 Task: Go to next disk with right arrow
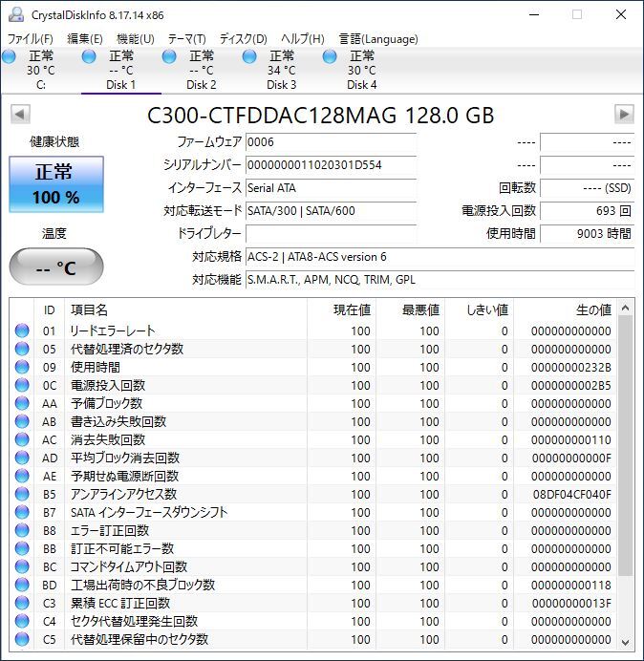tap(624, 115)
